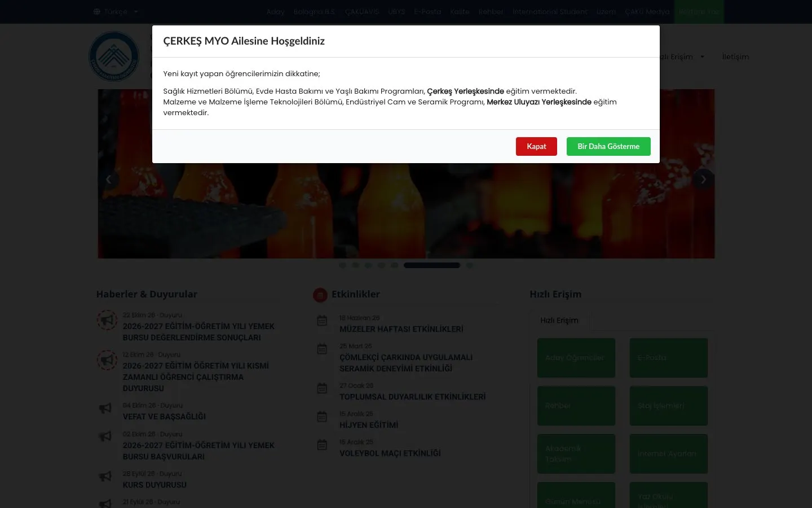
Task: Click the megaphone icon beside Kurs Duyurusu
Action: (x=105, y=476)
